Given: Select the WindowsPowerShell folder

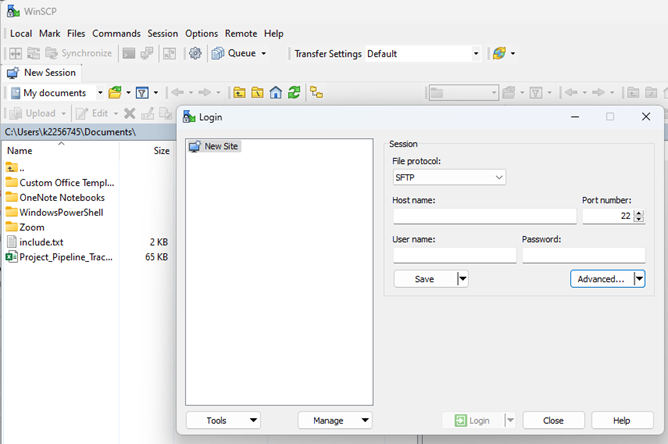Looking at the screenshot, I should (x=55, y=213).
